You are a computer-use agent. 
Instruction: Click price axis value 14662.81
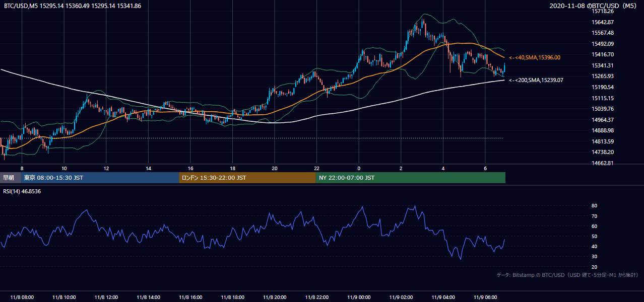click(x=603, y=163)
